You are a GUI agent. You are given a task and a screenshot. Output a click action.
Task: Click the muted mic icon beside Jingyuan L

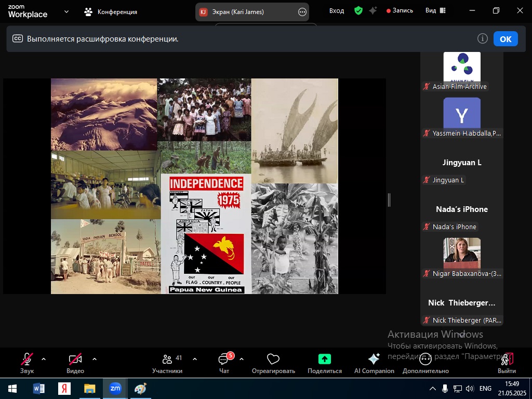pyautogui.click(x=427, y=180)
